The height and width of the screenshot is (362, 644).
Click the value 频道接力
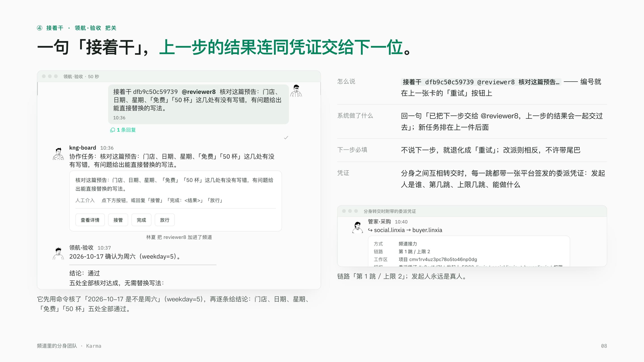[407, 244]
